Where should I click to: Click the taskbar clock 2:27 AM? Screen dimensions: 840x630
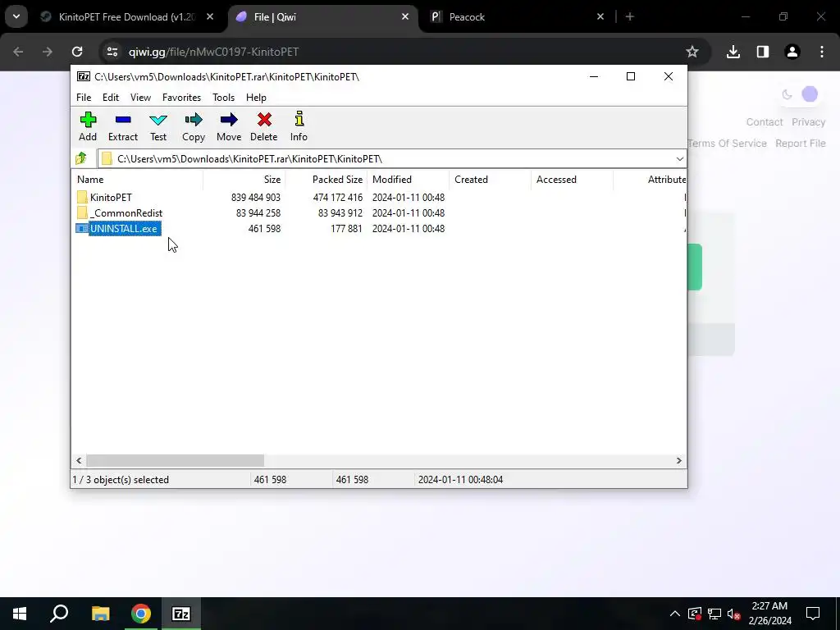(769, 606)
